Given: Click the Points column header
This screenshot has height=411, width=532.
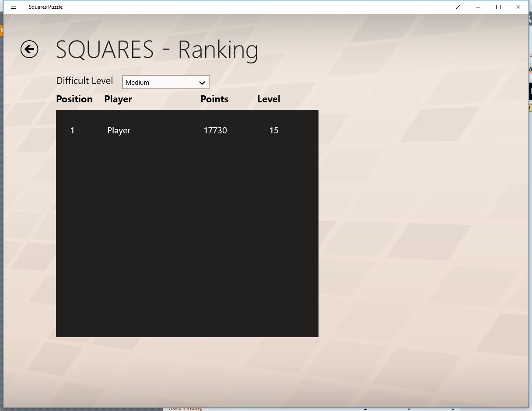Looking at the screenshot, I should click(x=214, y=99).
